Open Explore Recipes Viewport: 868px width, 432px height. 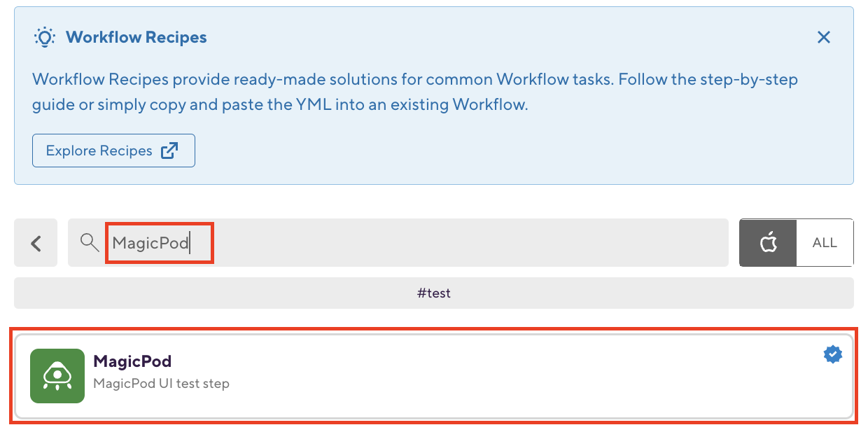click(113, 150)
